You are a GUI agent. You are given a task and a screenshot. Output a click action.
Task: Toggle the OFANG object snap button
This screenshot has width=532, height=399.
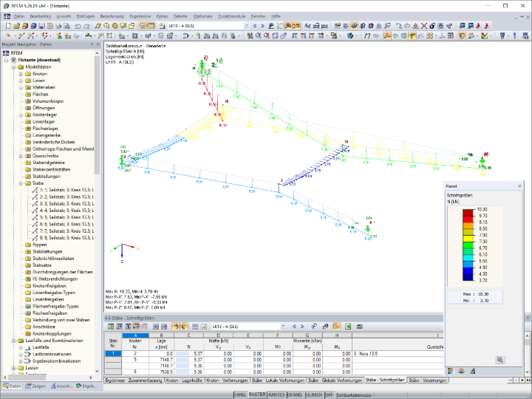[295, 395]
